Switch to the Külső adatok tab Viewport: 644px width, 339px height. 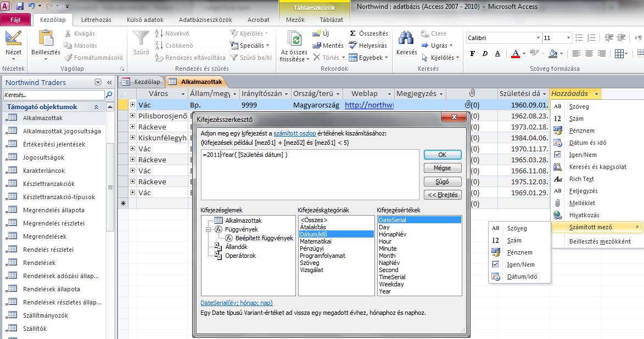point(145,20)
